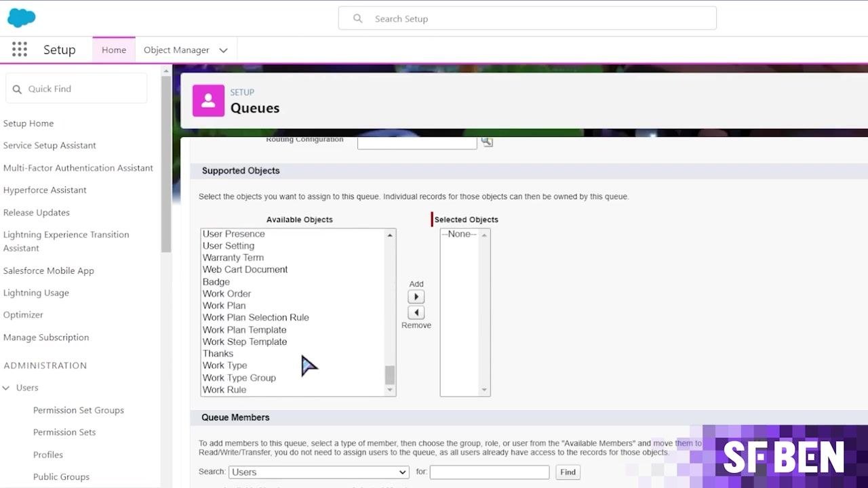
Task: Open the Search member type dropdown
Action: (319, 472)
